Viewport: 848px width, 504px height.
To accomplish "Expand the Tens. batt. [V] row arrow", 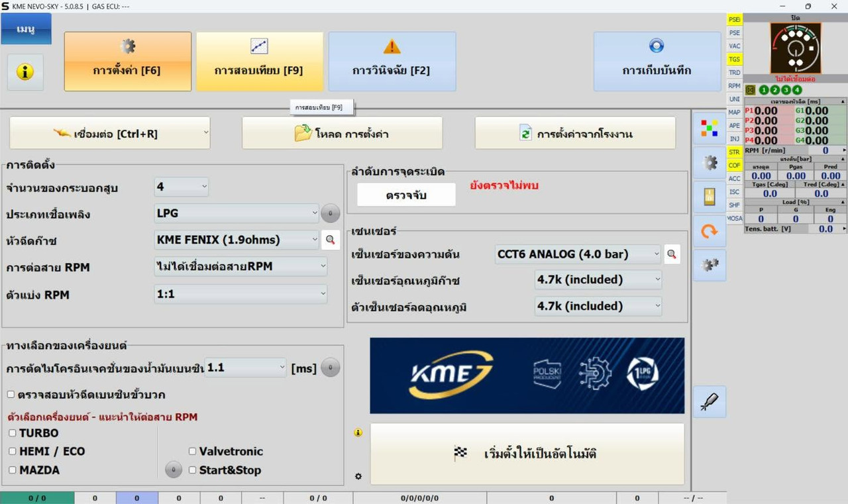I will point(844,228).
